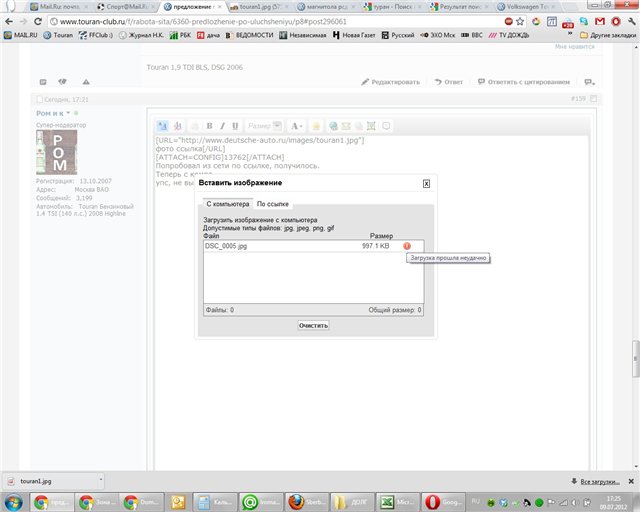Viewport: 640px width, 512px height.
Task: Click the system clock showing 17:25
Action: 614,502
